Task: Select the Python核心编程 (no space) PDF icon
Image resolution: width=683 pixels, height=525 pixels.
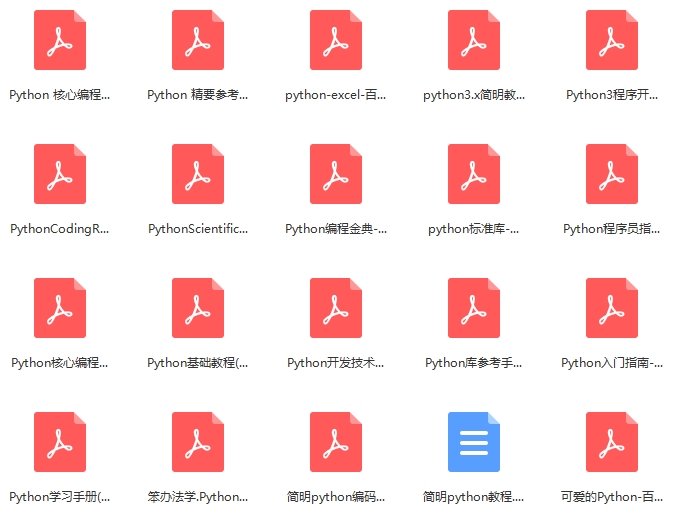Action: pyautogui.click(x=60, y=308)
